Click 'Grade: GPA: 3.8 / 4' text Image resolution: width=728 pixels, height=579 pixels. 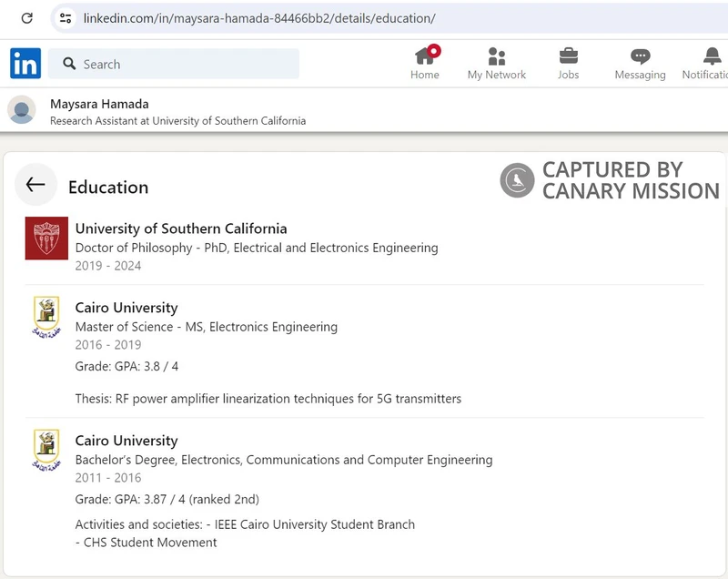tap(126, 366)
